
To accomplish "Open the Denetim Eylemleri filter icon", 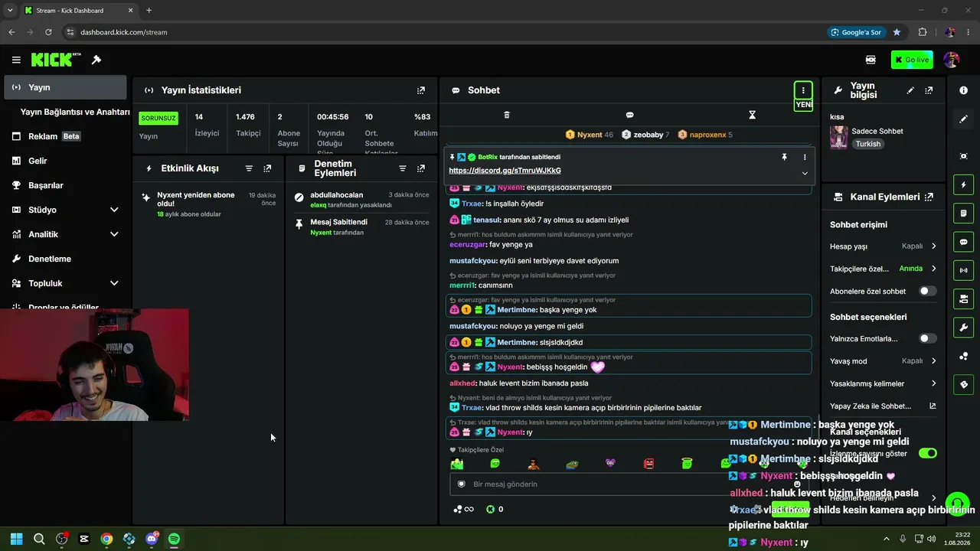I will tap(403, 168).
